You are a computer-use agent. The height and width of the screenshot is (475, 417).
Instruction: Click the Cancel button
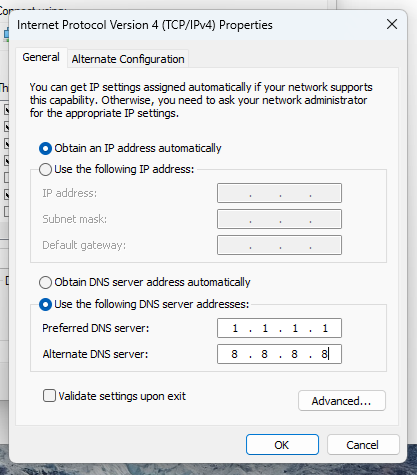(x=363, y=445)
